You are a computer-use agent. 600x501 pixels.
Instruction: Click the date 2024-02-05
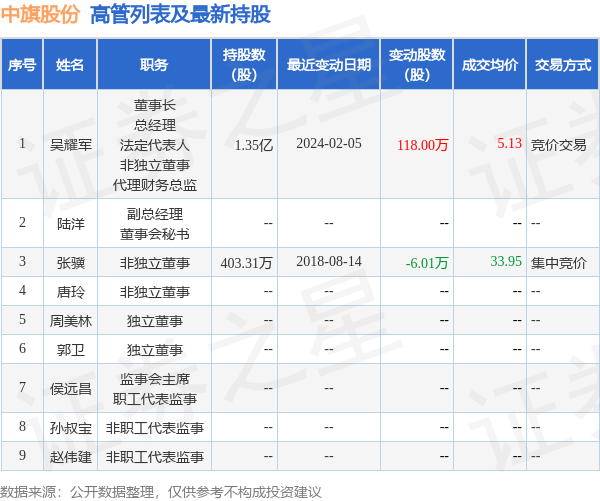[x=329, y=143]
